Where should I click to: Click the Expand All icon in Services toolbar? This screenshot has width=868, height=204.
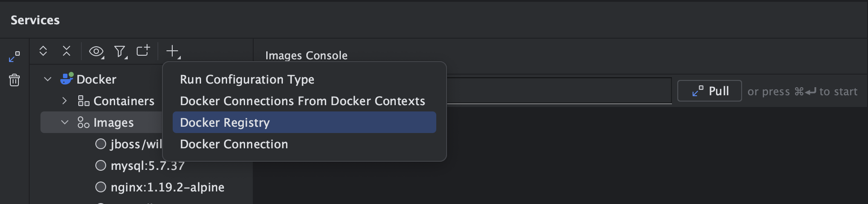click(x=43, y=51)
